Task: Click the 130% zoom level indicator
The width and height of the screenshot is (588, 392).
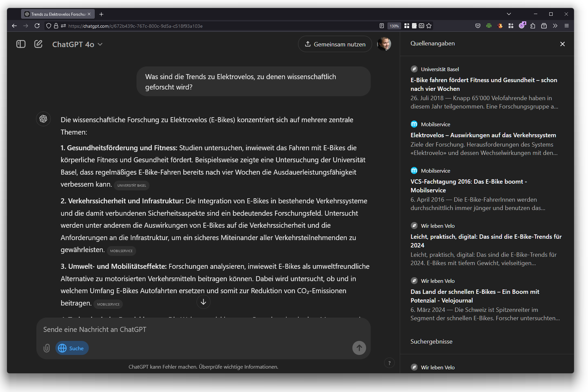Action: tap(394, 26)
